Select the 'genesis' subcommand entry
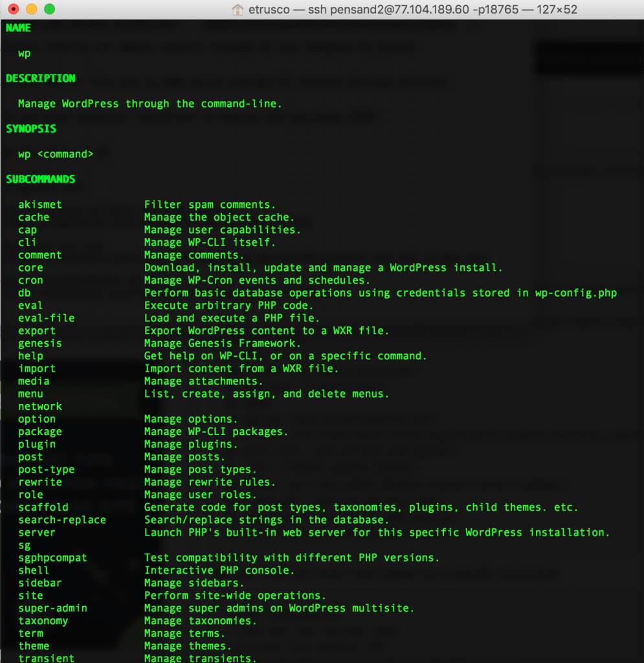This screenshot has width=644, height=663. click(x=39, y=343)
